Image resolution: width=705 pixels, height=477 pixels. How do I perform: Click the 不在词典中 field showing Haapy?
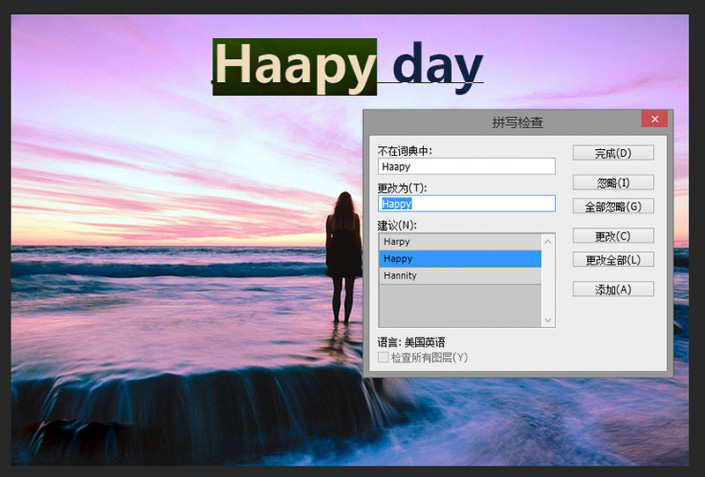[466, 167]
